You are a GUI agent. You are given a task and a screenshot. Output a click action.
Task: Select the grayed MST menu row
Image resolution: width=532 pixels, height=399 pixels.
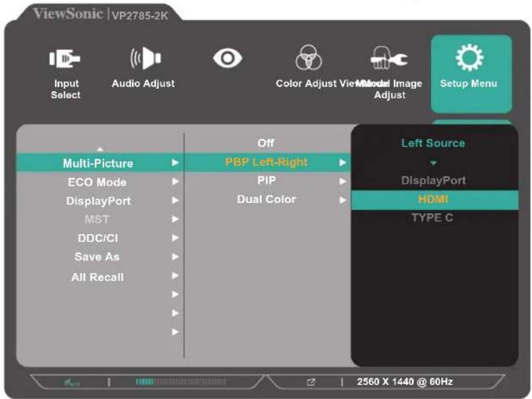(100, 219)
